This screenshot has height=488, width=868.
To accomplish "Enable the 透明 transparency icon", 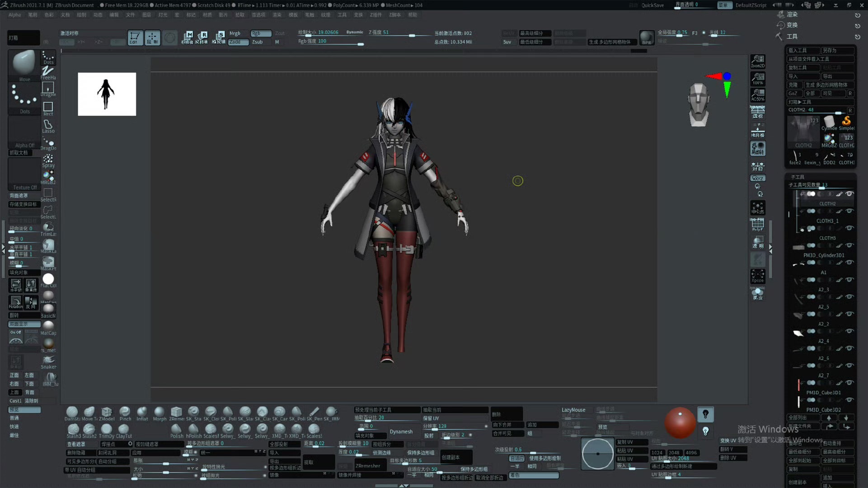I will (758, 242).
